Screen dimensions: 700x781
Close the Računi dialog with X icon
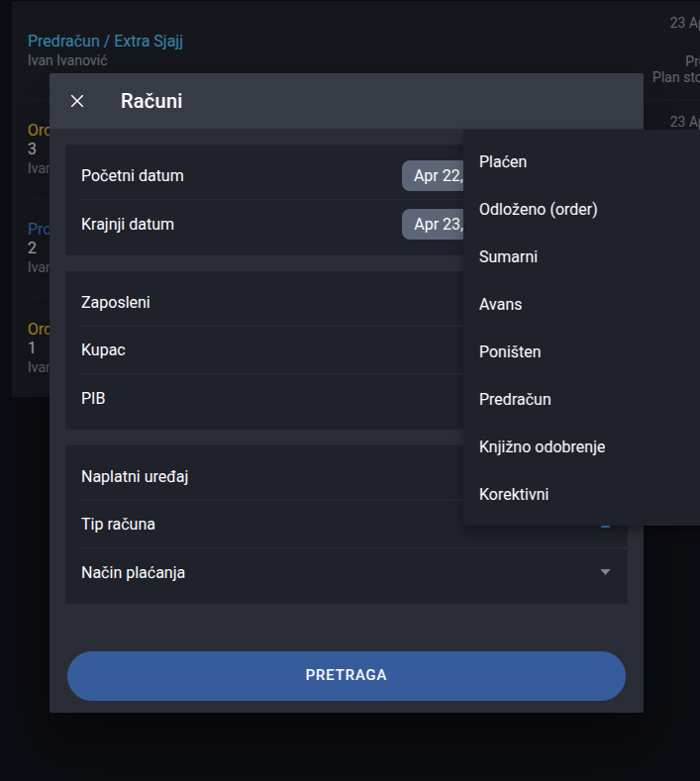[77, 101]
